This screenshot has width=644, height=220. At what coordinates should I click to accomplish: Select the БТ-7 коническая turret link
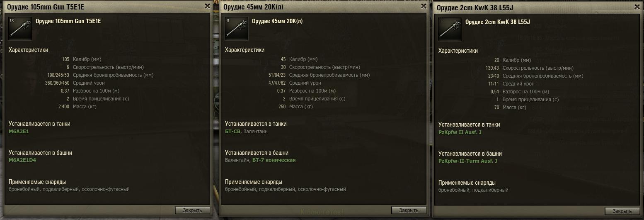pyautogui.click(x=274, y=160)
